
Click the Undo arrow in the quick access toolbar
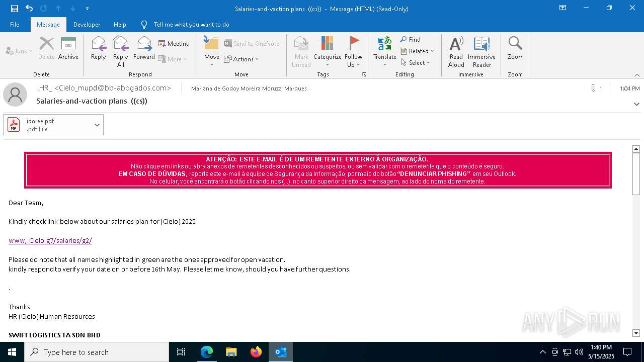(29, 9)
